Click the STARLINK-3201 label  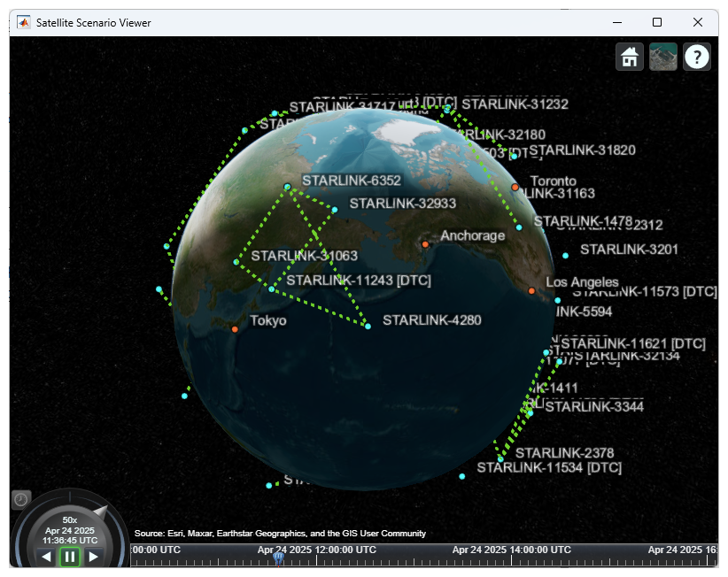(x=629, y=250)
